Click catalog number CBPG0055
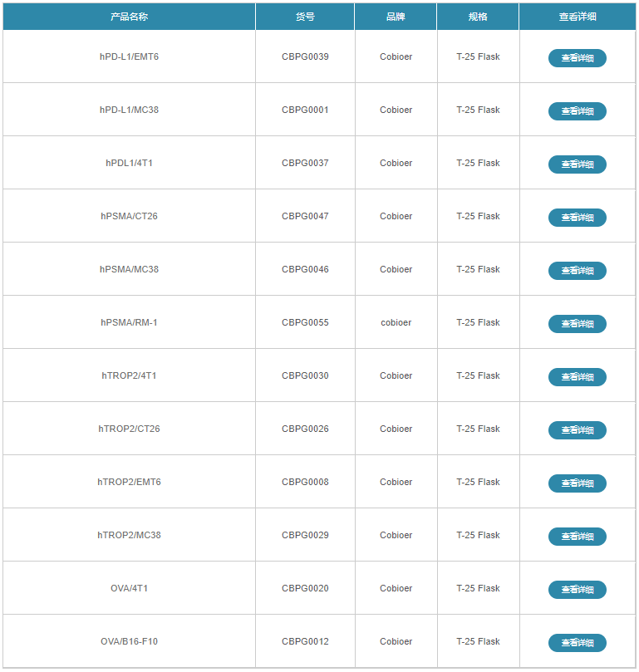639x672 pixels. [305, 323]
